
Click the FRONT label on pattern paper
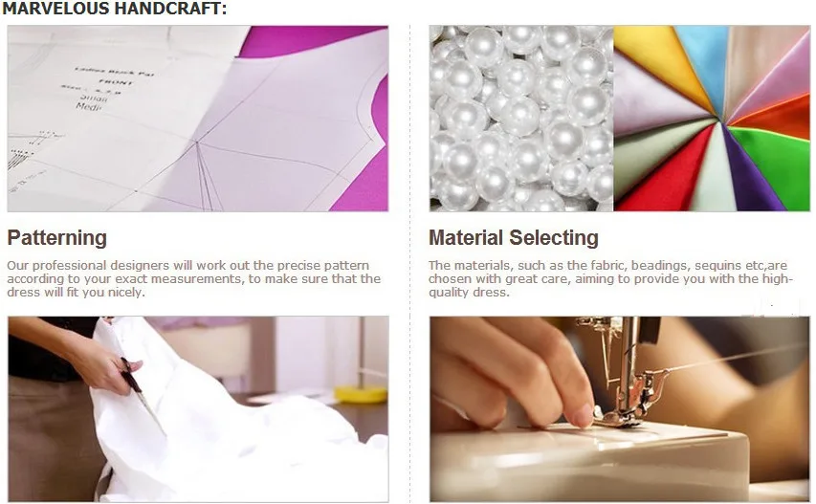[x=117, y=81]
